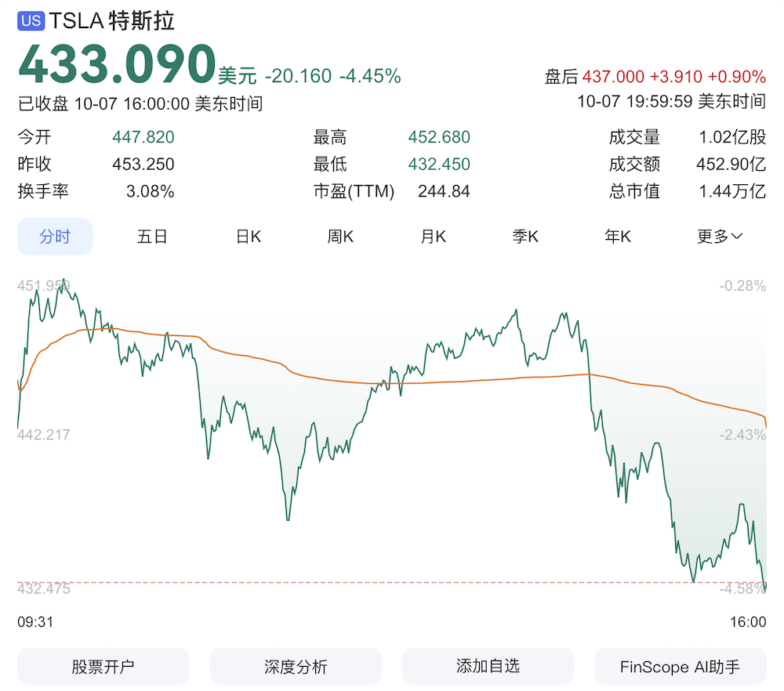The height and width of the screenshot is (691, 784).
Task: Expand the 更多 chart options dropdown
Action: [718, 237]
